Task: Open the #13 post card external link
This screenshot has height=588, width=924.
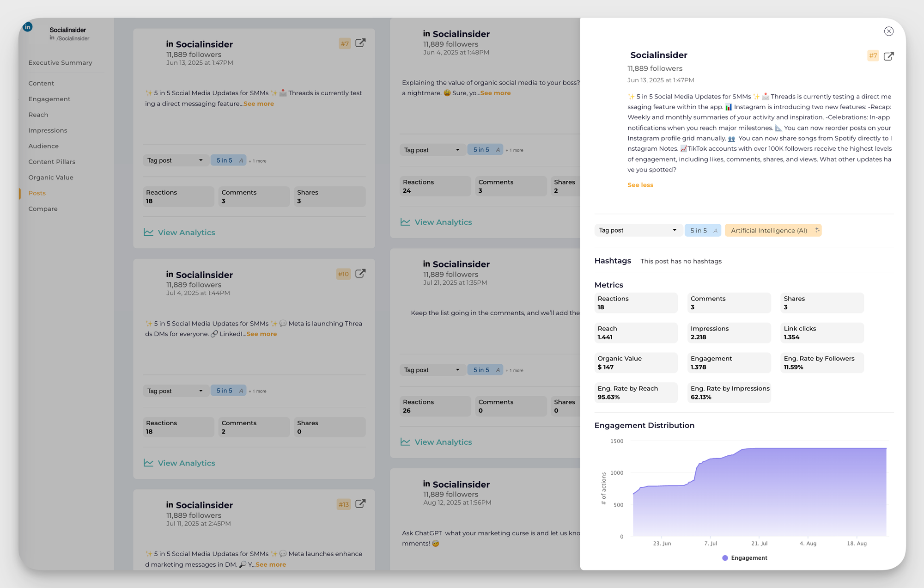Action: coord(360,504)
